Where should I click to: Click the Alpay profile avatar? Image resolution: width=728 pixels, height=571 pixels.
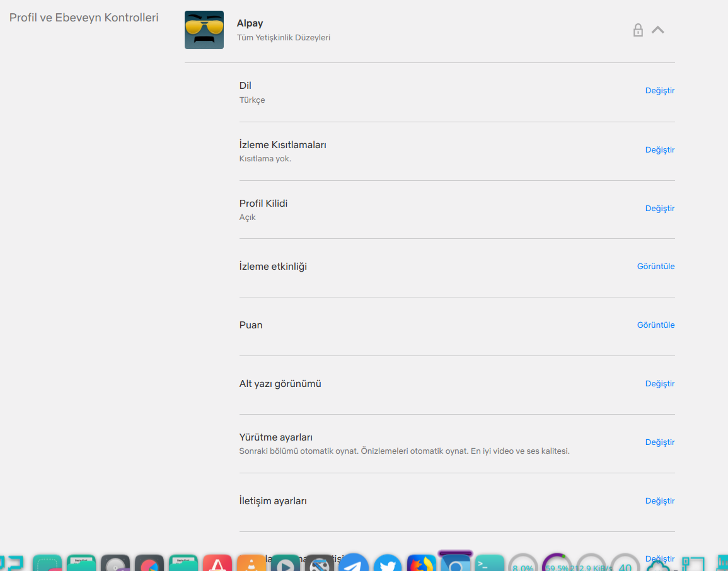click(x=204, y=30)
